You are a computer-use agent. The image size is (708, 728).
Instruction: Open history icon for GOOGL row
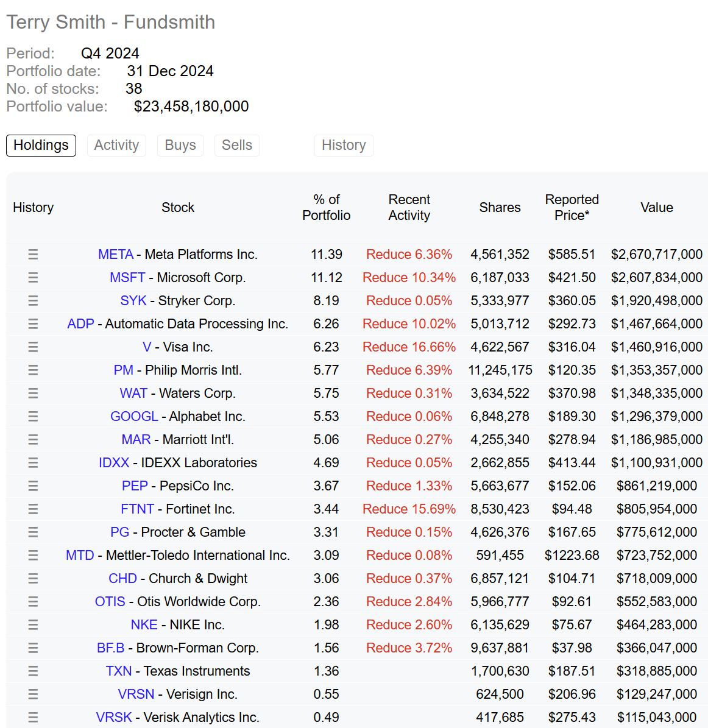(33, 417)
